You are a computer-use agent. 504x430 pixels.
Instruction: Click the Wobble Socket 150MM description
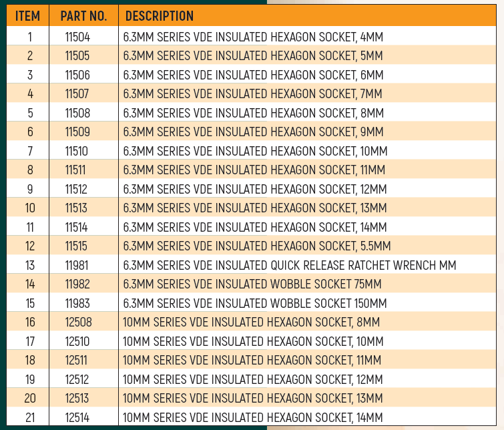[255, 304]
